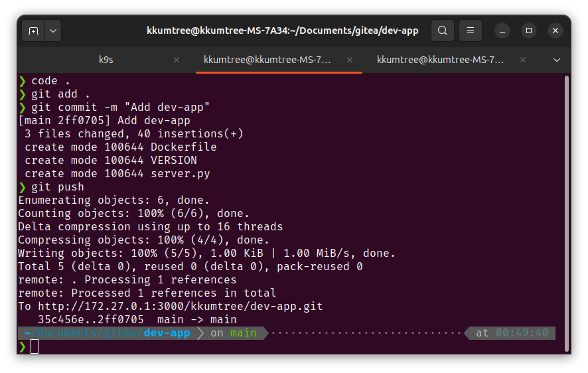Click 'remote: Processed 1 references in total'
Image resolution: width=588 pixels, height=373 pixels.
pos(147,293)
